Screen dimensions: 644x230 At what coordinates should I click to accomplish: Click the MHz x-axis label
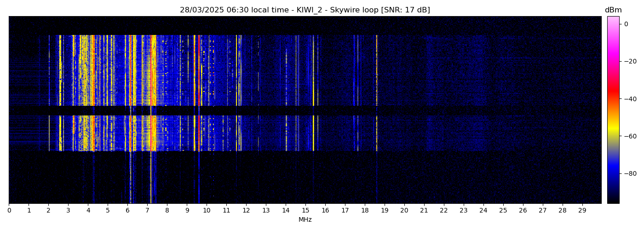(305, 220)
